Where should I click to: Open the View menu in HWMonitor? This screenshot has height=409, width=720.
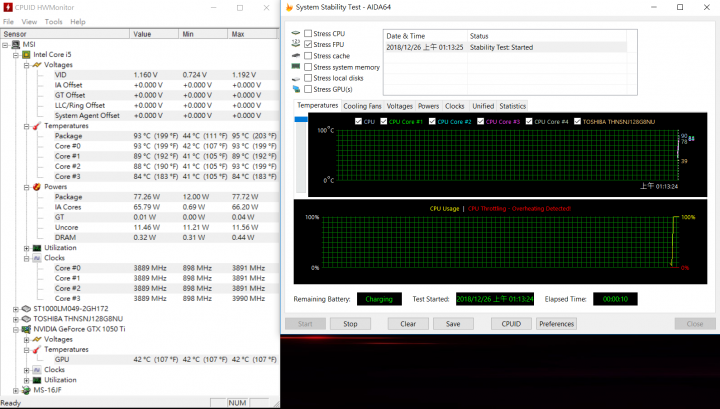(29, 22)
